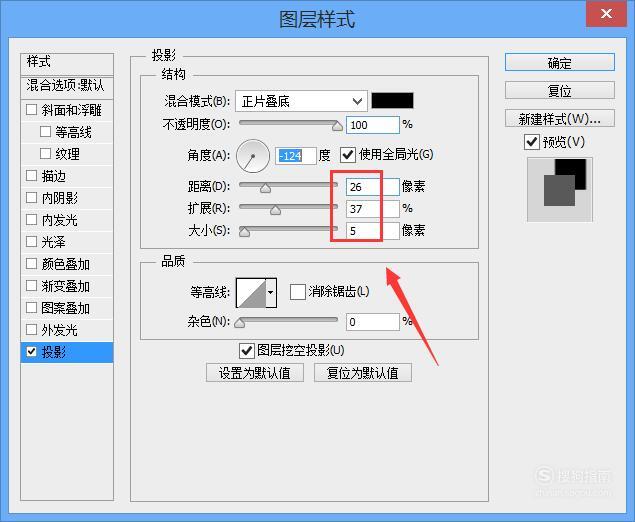
Task: Click the 杂色 noise slider handle
Action: click(x=240, y=323)
